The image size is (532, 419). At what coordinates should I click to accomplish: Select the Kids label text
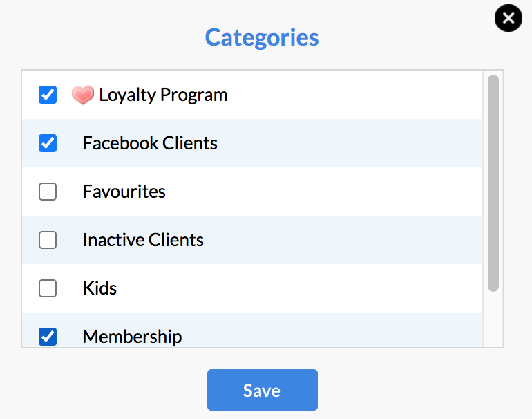pos(99,288)
